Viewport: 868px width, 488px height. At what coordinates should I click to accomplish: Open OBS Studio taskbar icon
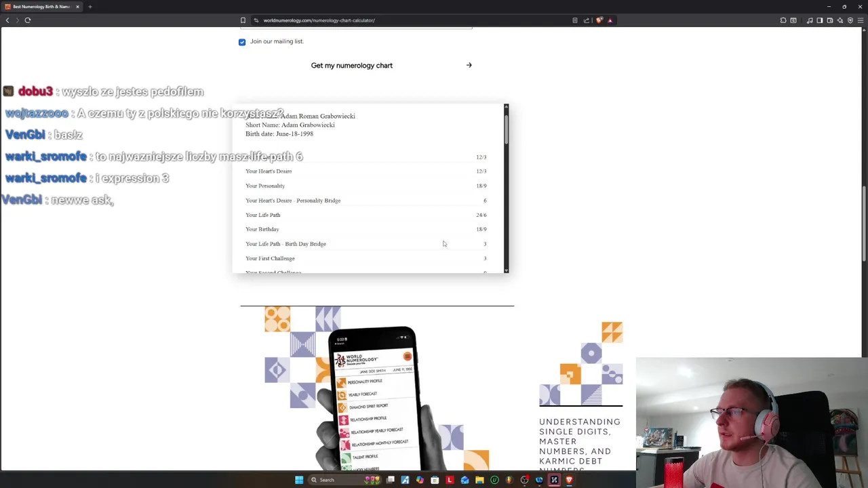click(x=524, y=480)
